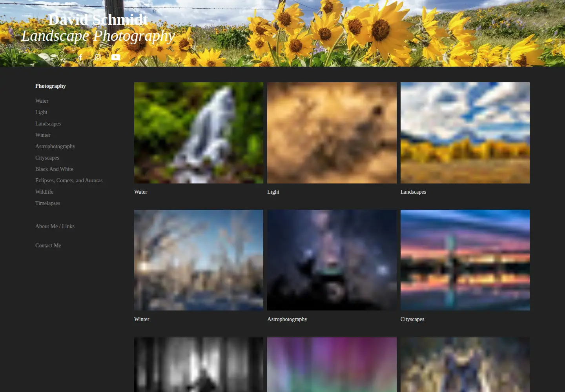Open the Landscapes gallery thumbnail
Screen dimensions: 565x392
point(465,133)
